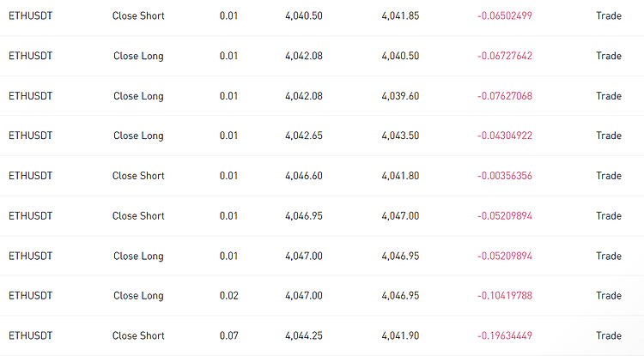Select the realized loss value -0.10419788
Image resolution: width=644 pixels, height=356 pixels.
point(505,296)
